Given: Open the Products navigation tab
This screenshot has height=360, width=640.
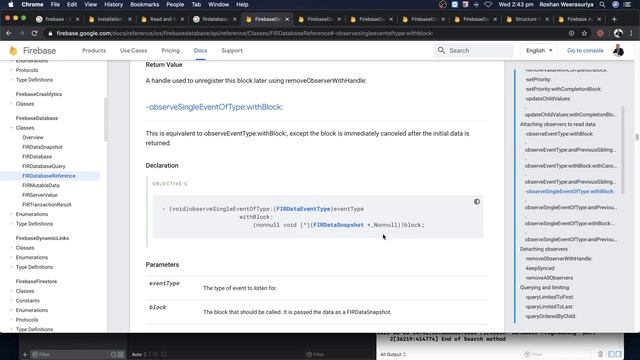Looking at the screenshot, I should (94, 51).
